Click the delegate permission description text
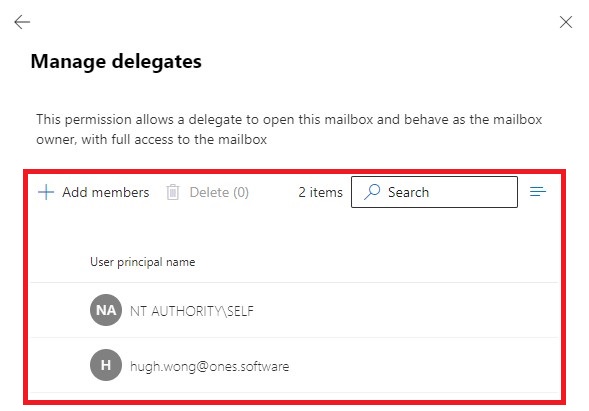589x411 pixels. pyautogui.click(x=289, y=129)
